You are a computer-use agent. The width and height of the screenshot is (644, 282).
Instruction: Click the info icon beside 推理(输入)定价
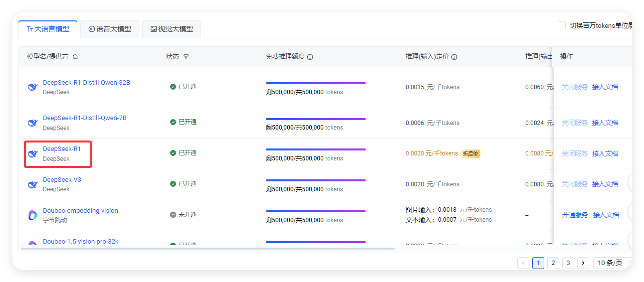click(454, 57)
